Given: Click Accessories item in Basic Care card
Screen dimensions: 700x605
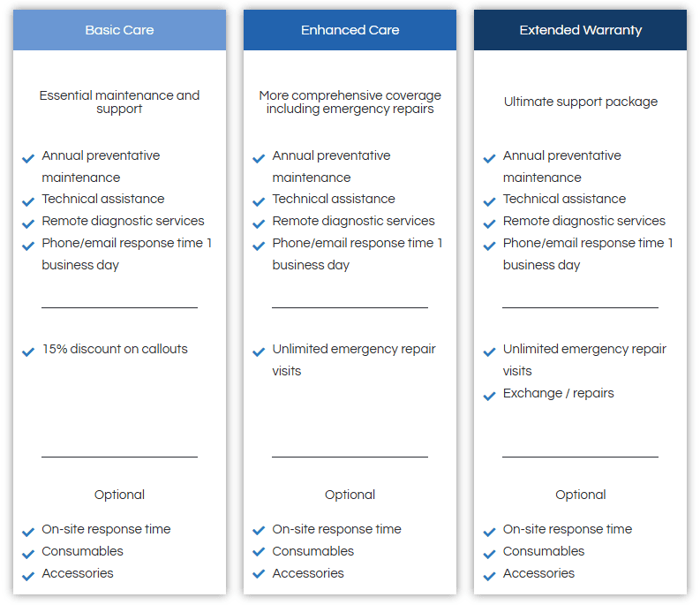Looking at the screenshot, I should [78, 573].
